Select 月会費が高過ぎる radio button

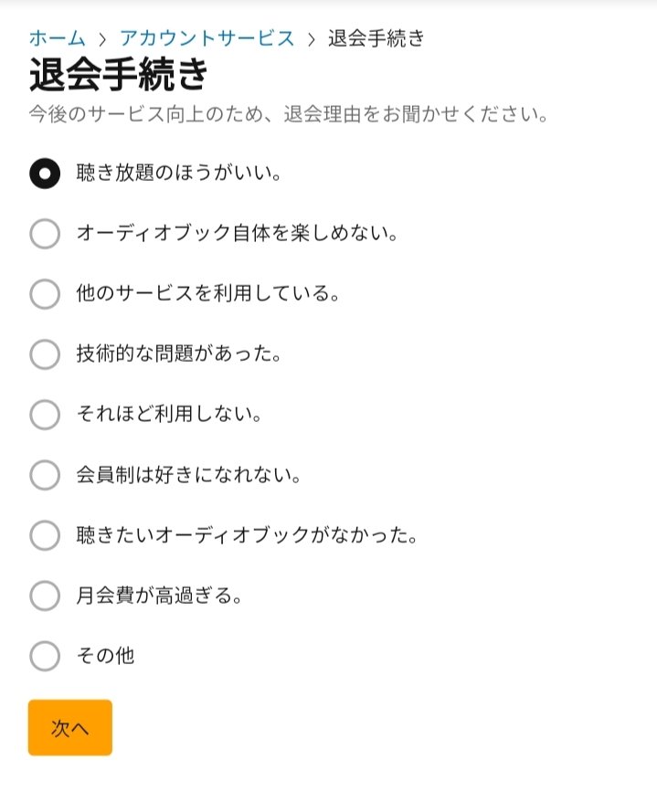coord(45,596)
